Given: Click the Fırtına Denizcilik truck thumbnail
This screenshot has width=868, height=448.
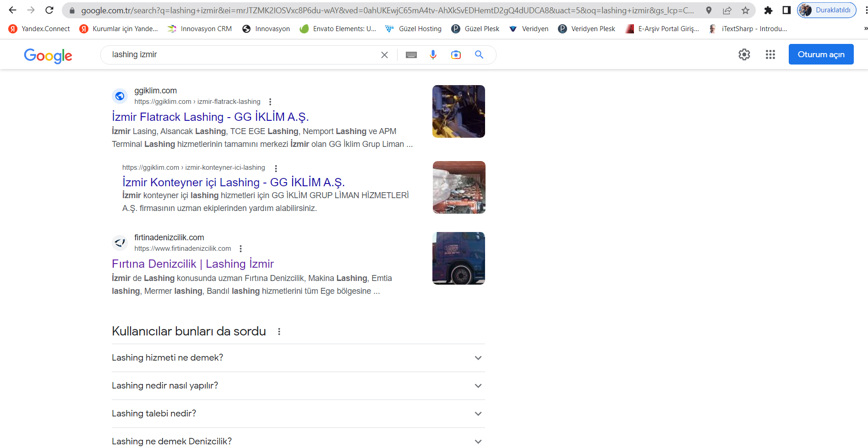Looking at the screenshot, I should coord(459,258).
